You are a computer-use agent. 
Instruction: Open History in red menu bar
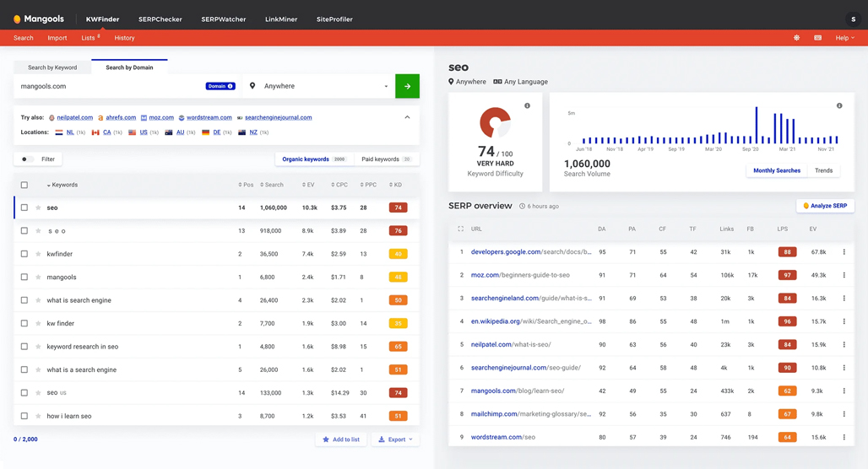[x=125, y=38]
